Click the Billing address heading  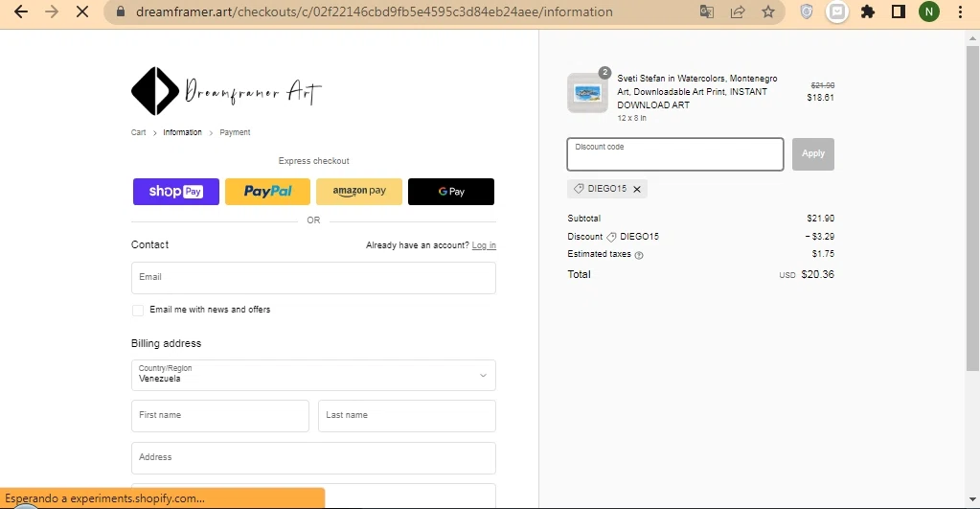167,343
